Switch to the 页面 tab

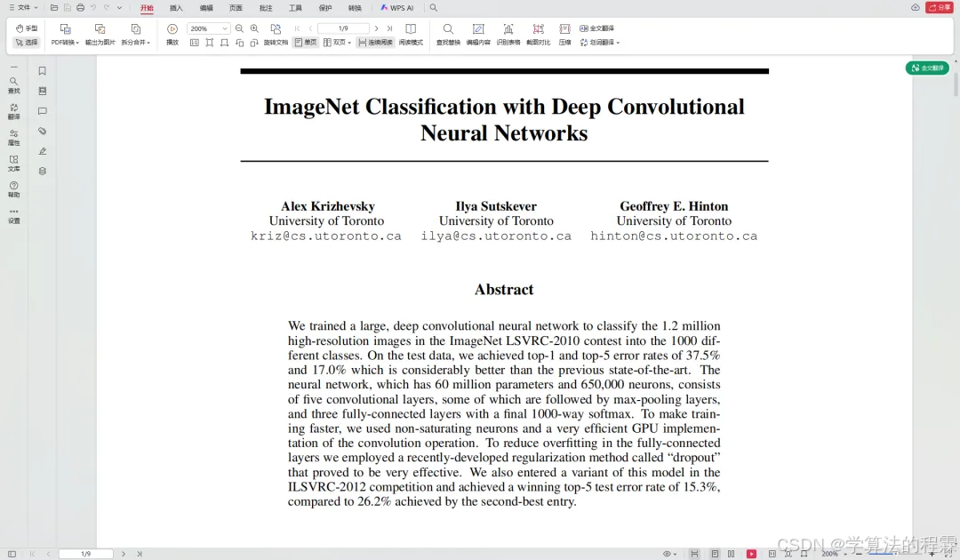236,8
